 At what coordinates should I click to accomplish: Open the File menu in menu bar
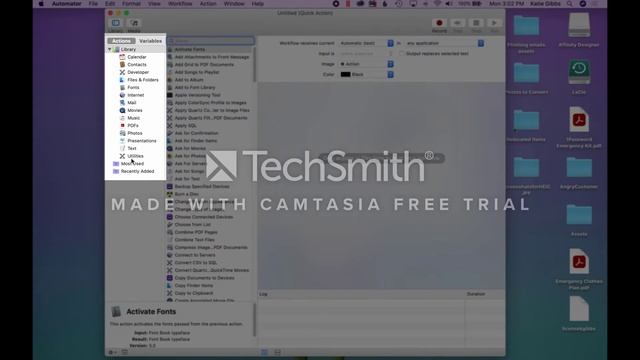click(93, 4)
